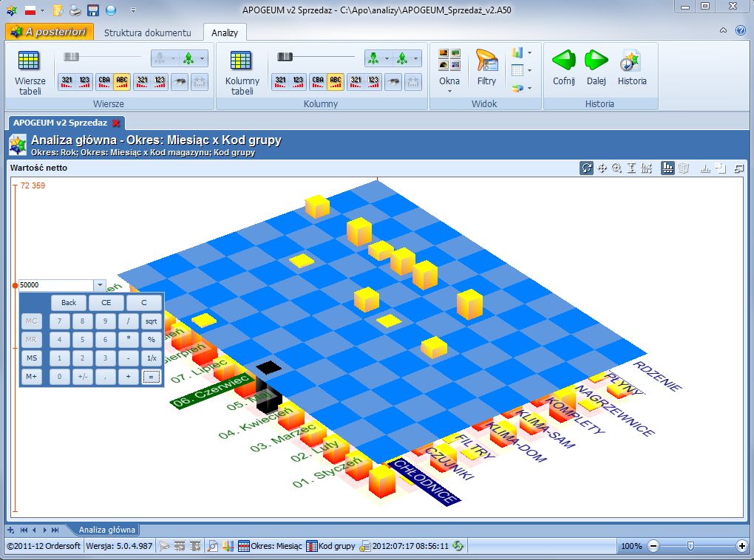Click calculator MS memory store button
The image size is (754, 560).
[31, 358]
